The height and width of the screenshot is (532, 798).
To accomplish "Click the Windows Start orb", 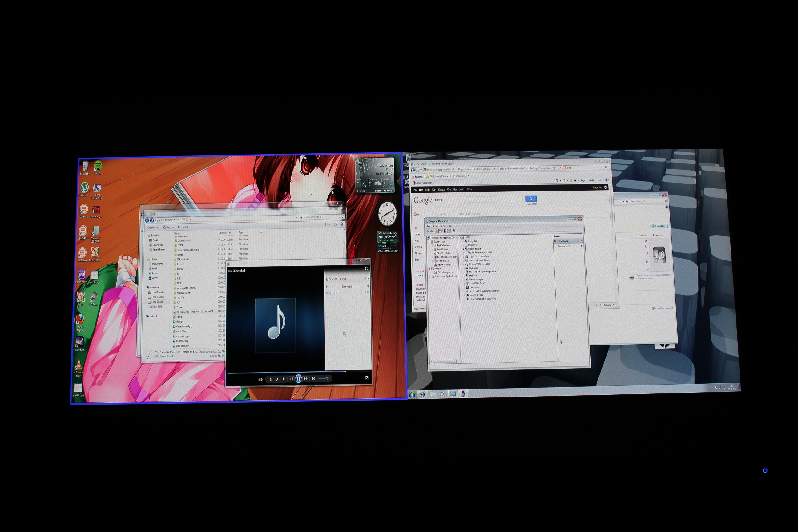I will (412, 395).
